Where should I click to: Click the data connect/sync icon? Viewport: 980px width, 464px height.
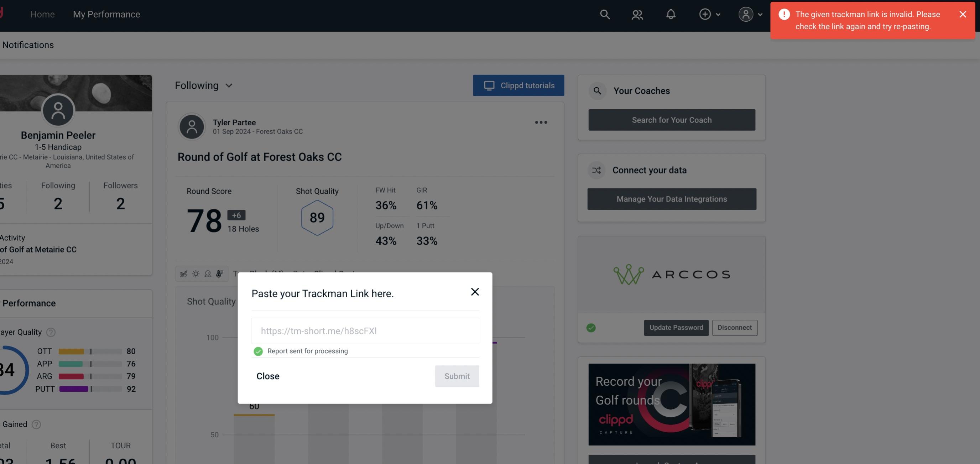pyautogui.click(x=597, y=170)
